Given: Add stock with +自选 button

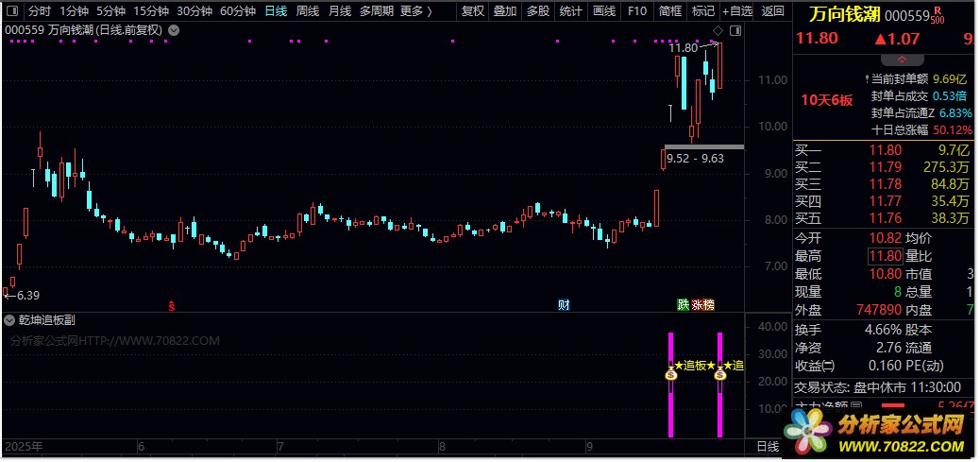Looking at the screenshot, I should tap(737, 11).
